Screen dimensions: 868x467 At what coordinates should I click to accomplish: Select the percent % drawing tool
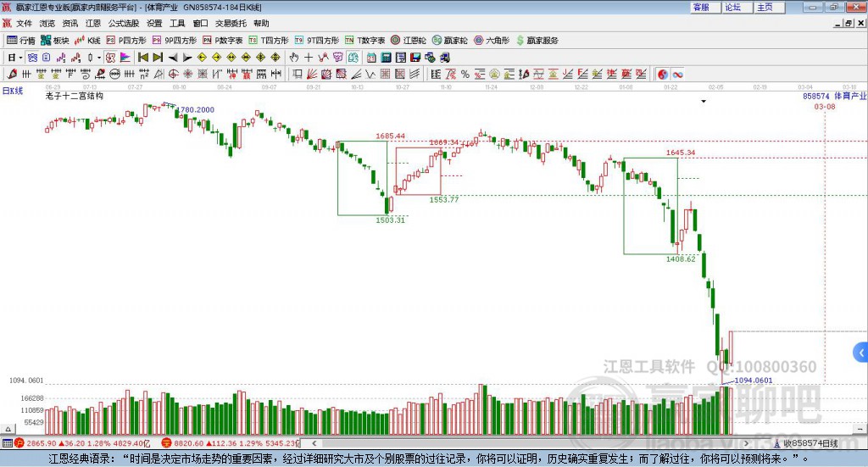pos(465,74)
